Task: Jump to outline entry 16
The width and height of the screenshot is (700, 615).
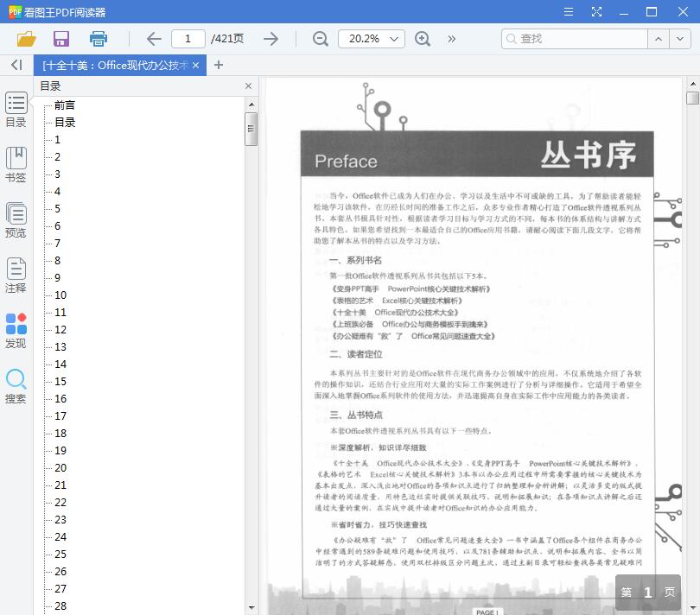Action: click(x=60, y=398)
